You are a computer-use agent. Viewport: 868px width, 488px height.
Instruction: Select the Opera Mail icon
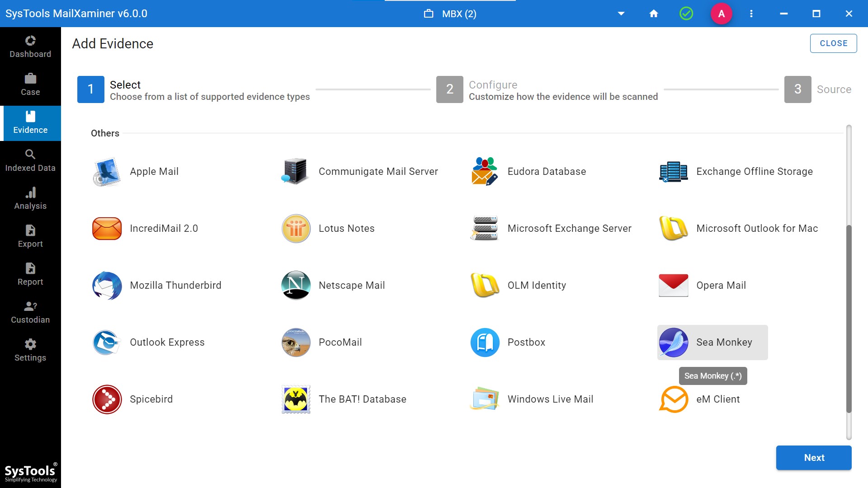tap(674, 286)
